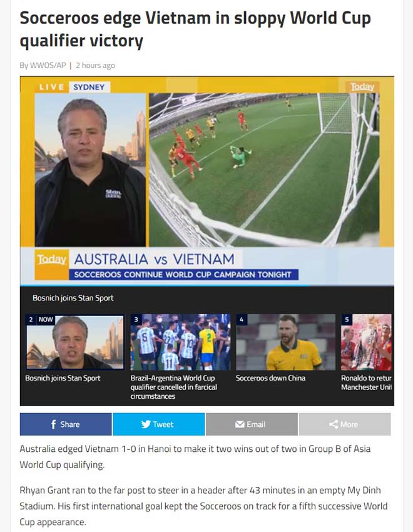The height and width of the screenshot is (532, 413).
Task: Click Brazil-Argentina World Cup qualifier caption
Action: (173, 387)
